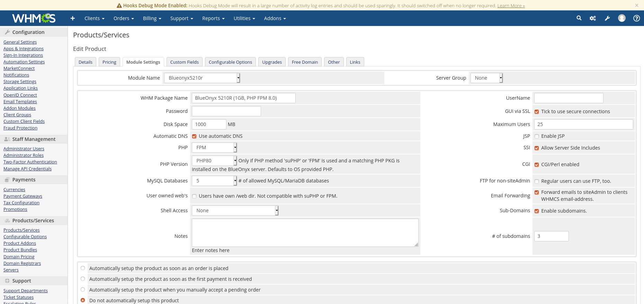This screenshot has height=304, width=644.
Task: Enable FTP for regular users checkbox
Action: pos(537,181)
